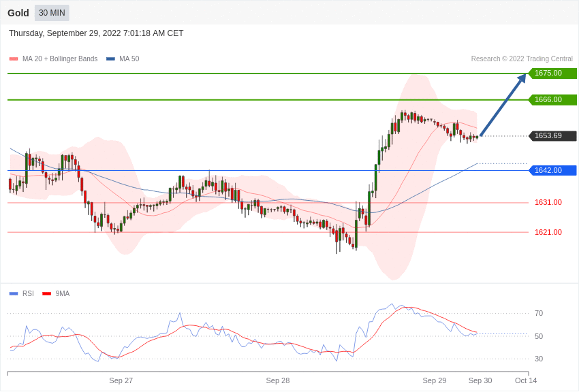Click the 1631.00 support price label
Image resolution: width=579 pixels, height=392 pixels.
click(x=548, y=202)
